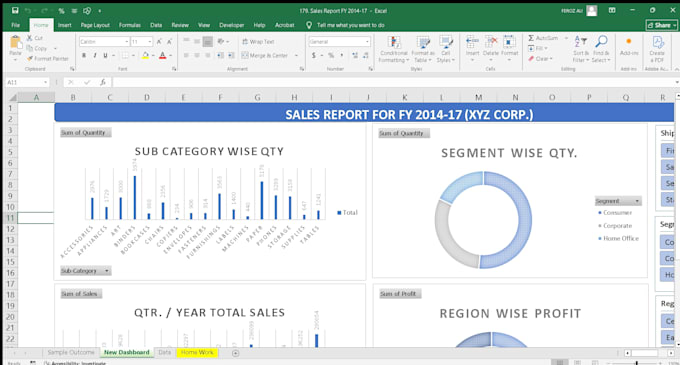Click the red Font Color button

point(163,55)
